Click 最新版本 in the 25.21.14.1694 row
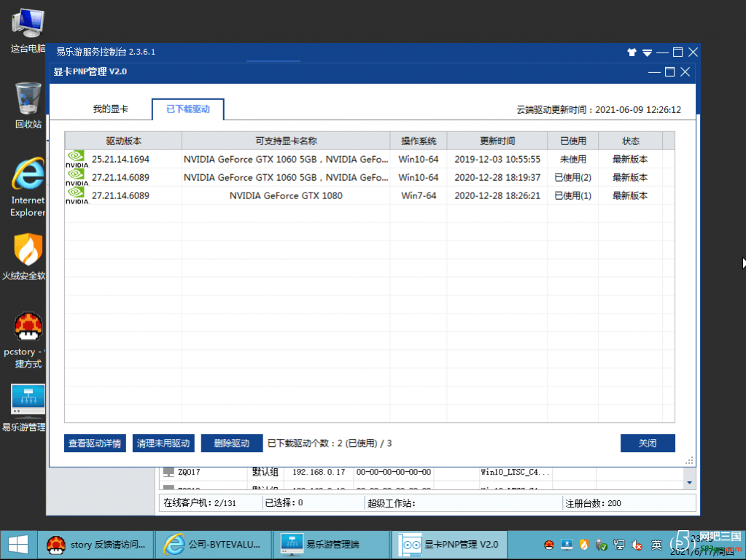This screenshot has height=560, width=746. [x=630, y=160]
